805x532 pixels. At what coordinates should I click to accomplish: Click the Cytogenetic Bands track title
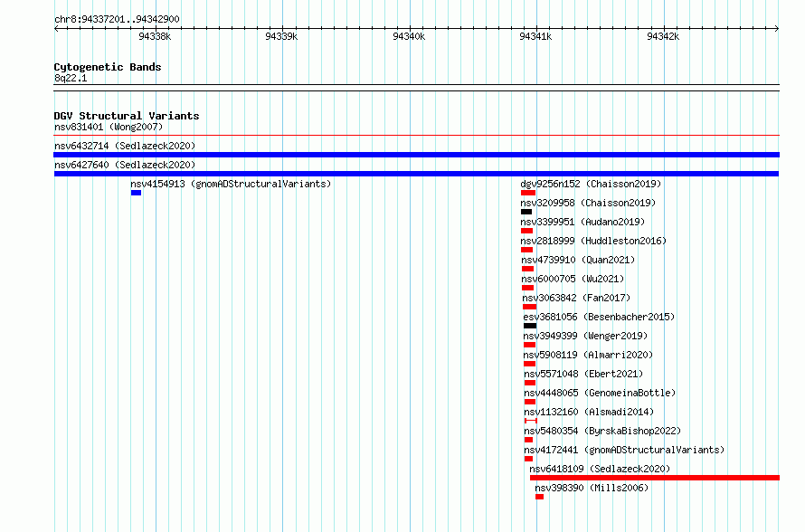coord(108,67)
